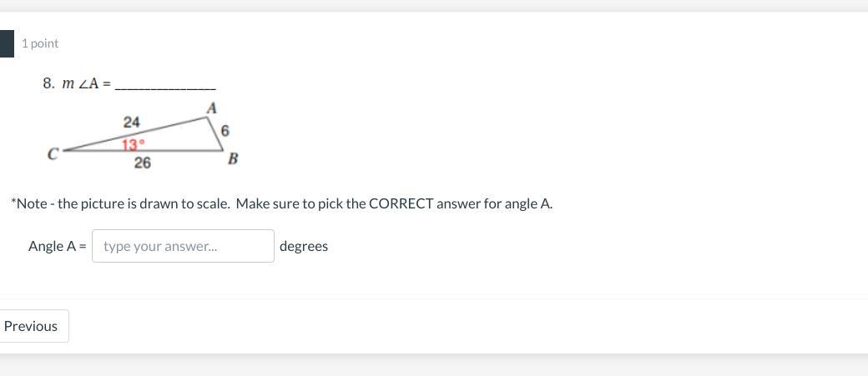Screen dimensions: 868x376
Task: Click the side length 24 label
Action: click(x=132, y=123)
